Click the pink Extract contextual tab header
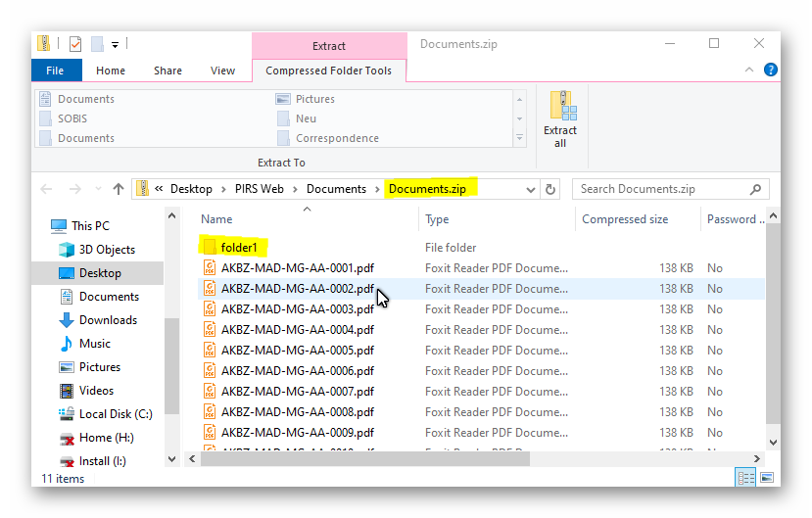This screenshot has height=518, width=812. click(329, 46)
